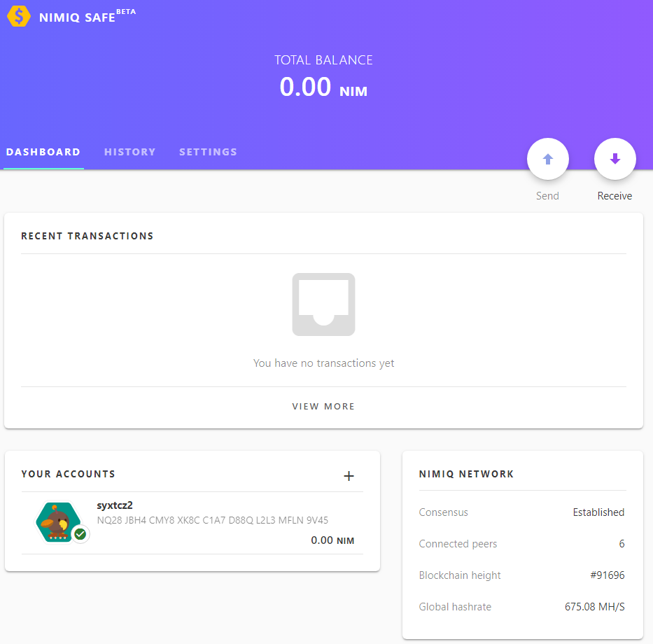Click the Connected peers label
The height and width of the screenshot is (644, 653).
(458, 544)
